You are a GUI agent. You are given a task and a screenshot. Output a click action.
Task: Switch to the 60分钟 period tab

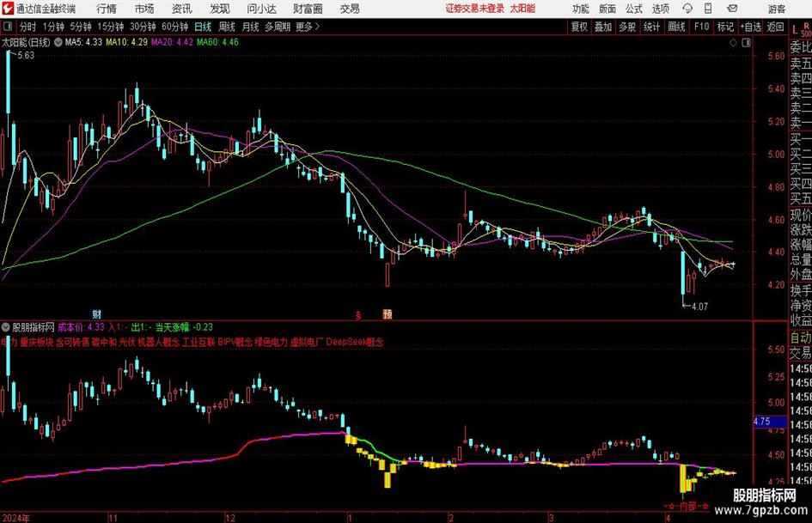pyautogui.click(x=175, y=27)
